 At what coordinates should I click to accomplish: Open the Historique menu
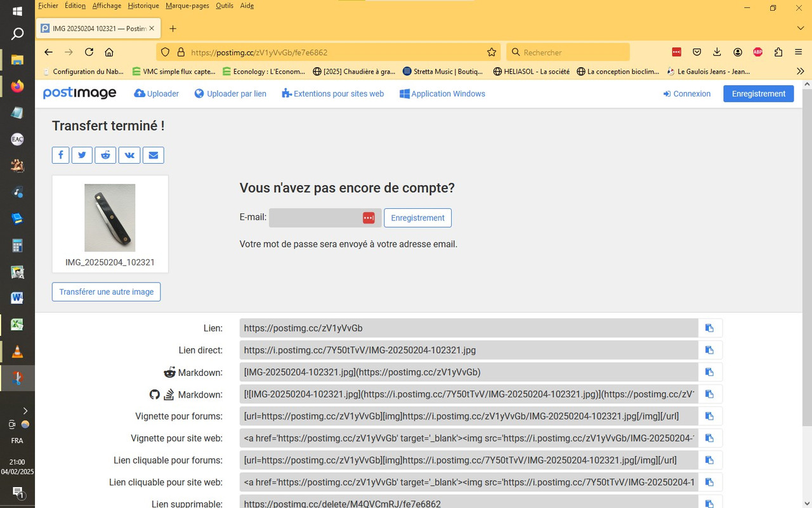[143, 6]
